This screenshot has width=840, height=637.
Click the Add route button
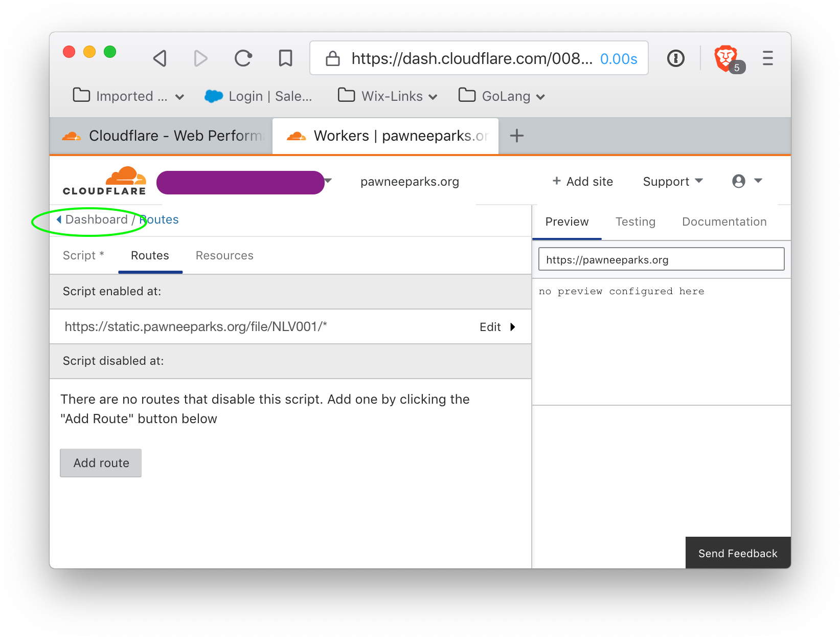coord(101,463)
